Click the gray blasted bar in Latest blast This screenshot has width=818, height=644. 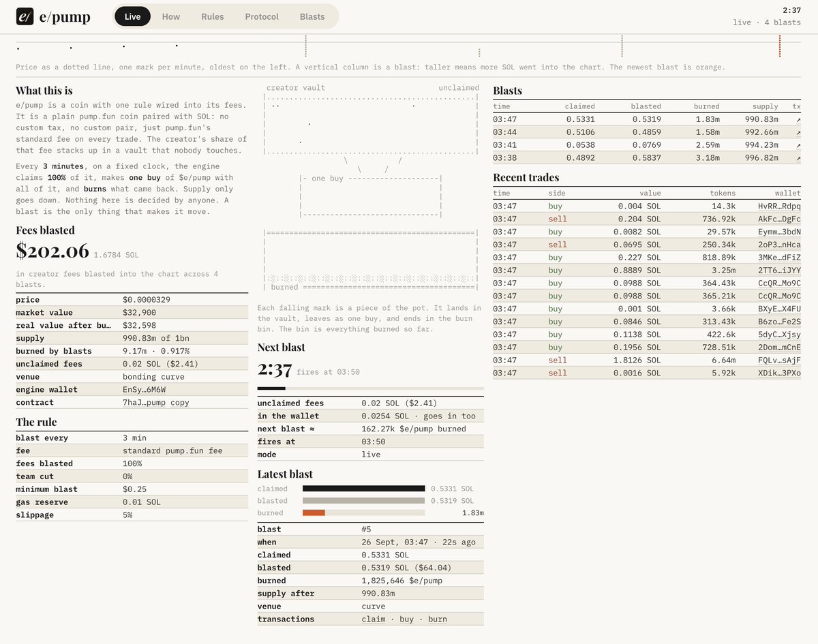pyautogui.click(x=364, y=501)
